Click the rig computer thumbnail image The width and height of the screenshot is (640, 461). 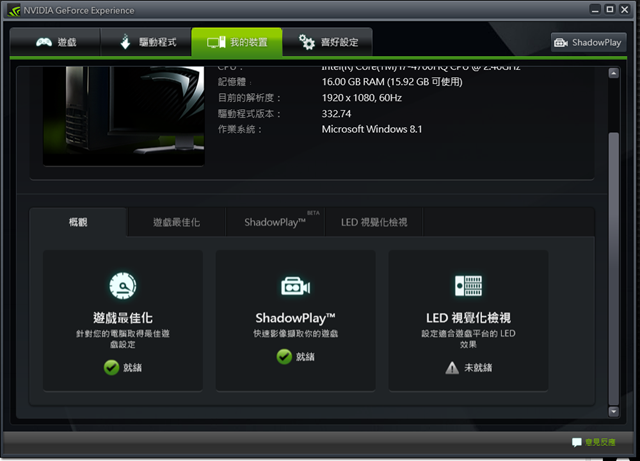tap(124, 116)
